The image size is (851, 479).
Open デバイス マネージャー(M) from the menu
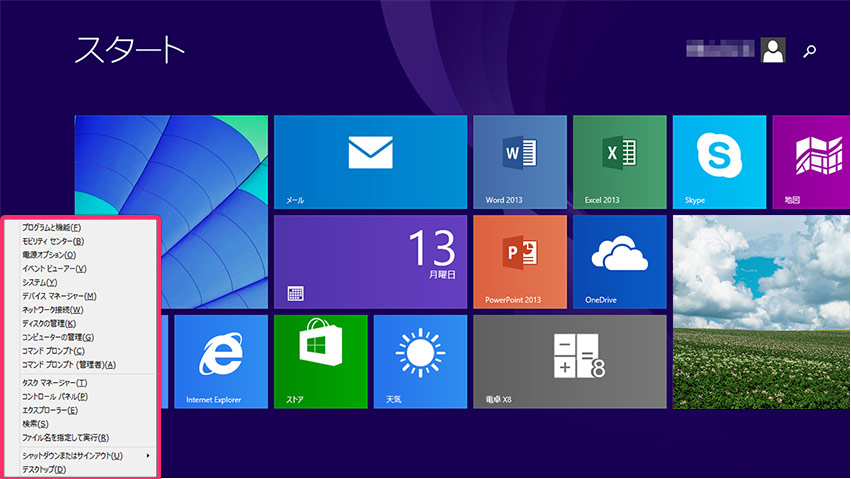coord(59,296)
